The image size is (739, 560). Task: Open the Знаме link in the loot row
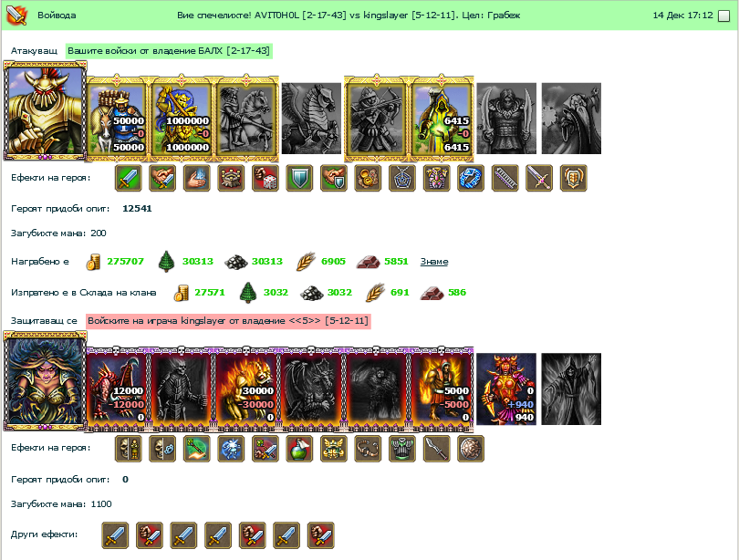[434, 262]
